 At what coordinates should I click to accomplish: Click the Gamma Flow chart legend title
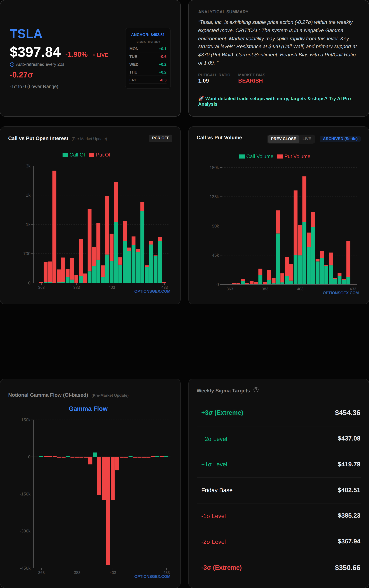point(88,408)
